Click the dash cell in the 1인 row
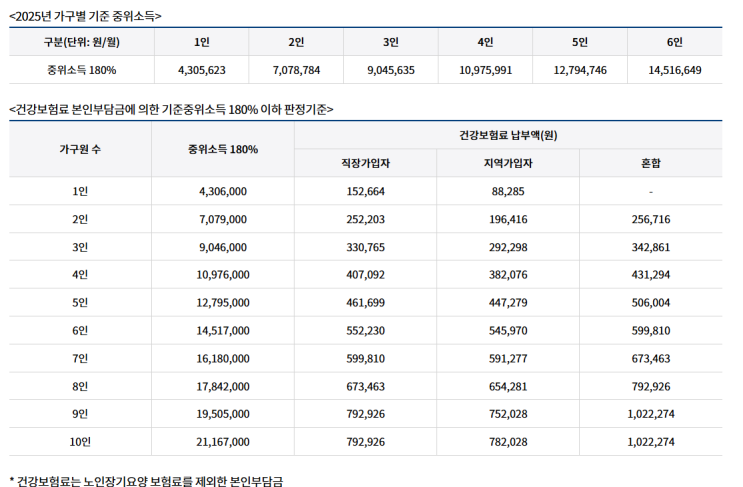The height and width of the screenshot is (487, 743). [x=650, y=191]
